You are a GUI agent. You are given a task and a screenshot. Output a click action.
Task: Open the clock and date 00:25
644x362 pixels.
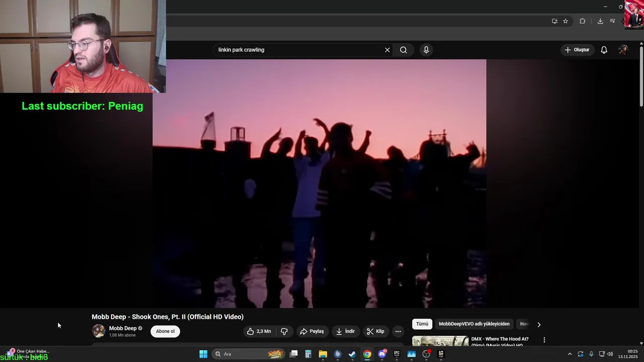pyautogui.click(x=628, y=354)
